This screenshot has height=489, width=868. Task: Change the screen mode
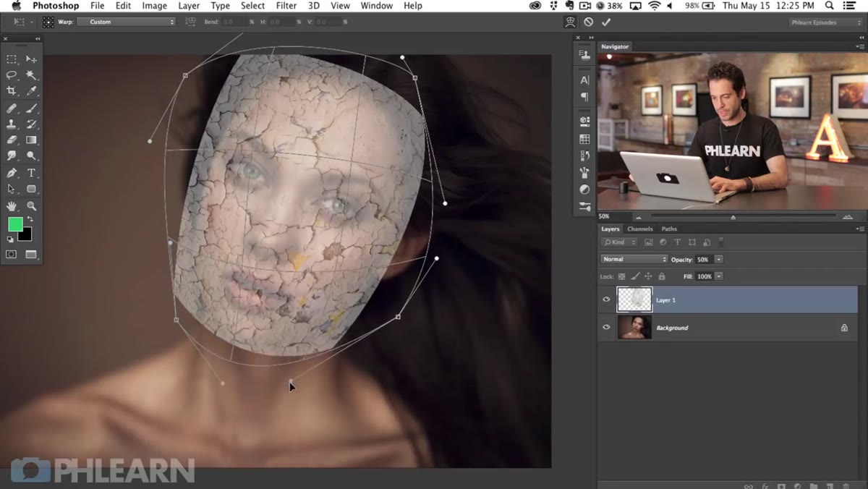(x=31, y=255)
